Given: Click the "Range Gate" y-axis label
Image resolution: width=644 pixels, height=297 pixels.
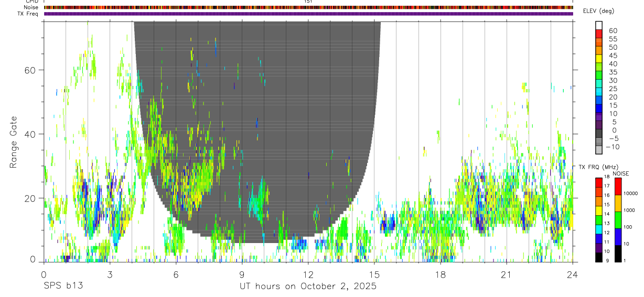Looking at the screenshot, I should click(x=14, y=142).
